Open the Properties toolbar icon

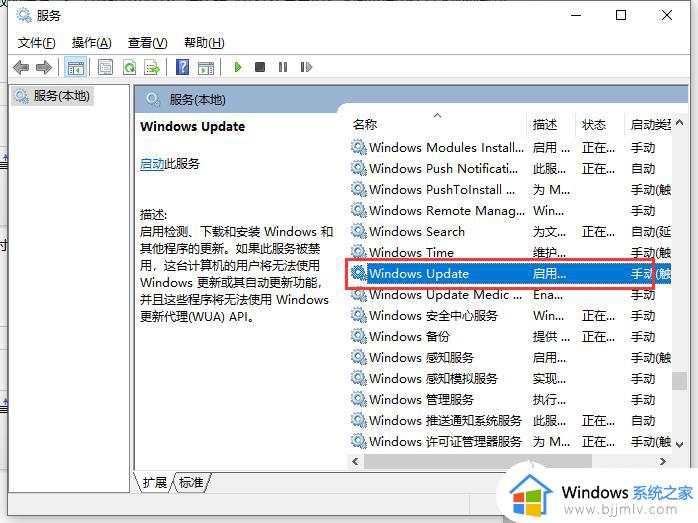pos(106,68)
